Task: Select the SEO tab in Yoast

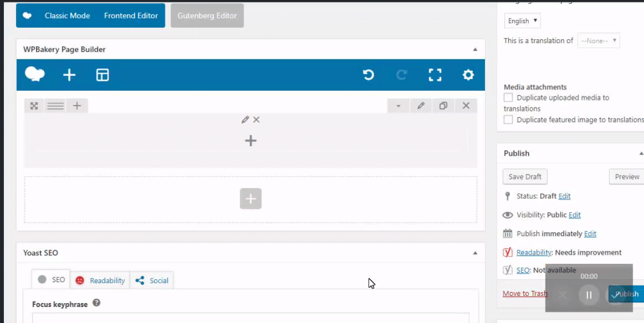Action: (52, 279)
